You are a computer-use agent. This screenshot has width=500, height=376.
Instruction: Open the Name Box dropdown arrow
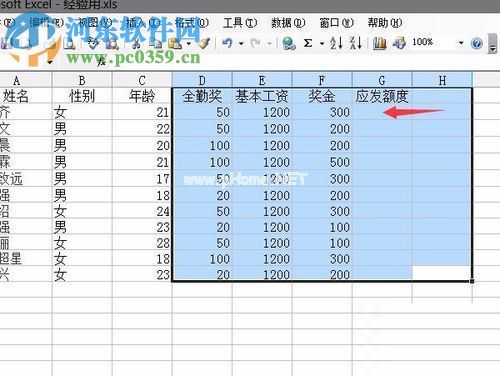click(x=50, y=62)
